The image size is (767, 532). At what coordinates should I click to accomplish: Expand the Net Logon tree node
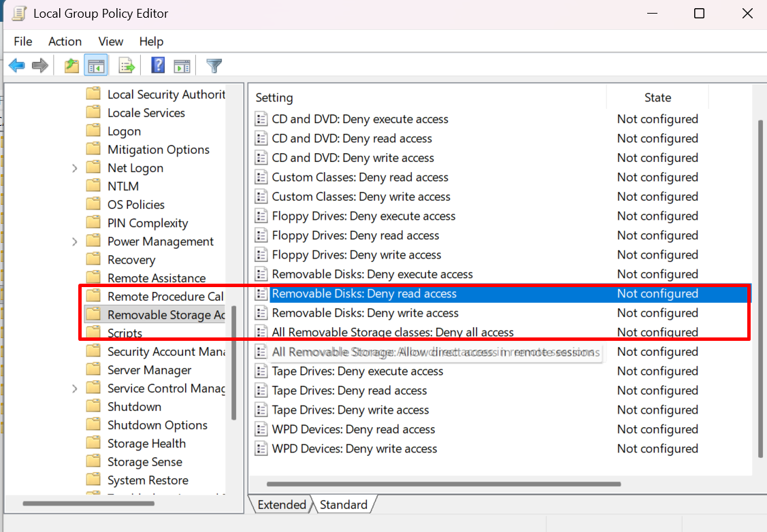(x=75, y=168)
